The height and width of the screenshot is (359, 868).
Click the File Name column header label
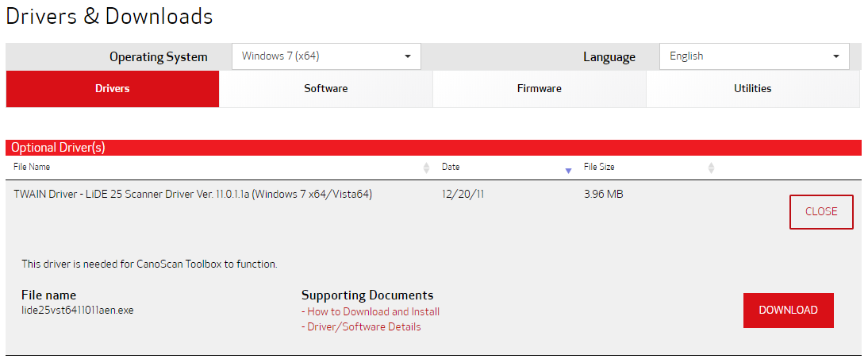point(32,167)
